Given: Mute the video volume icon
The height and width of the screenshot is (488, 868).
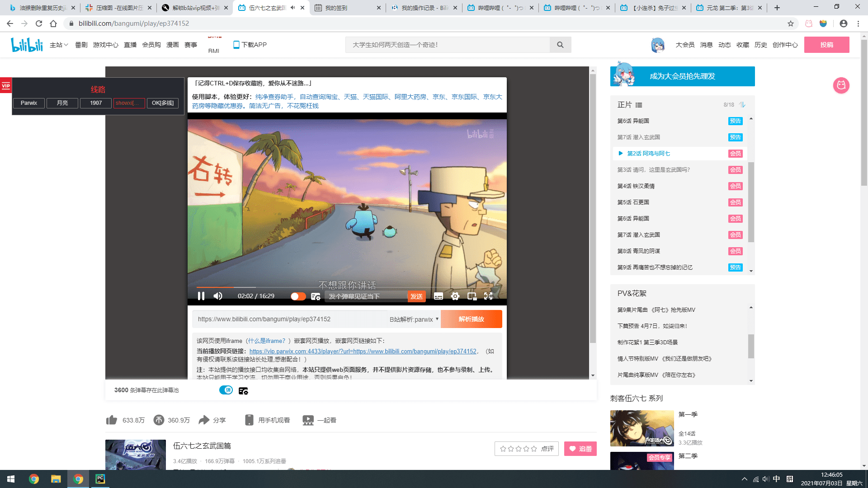Looking at the screenshot, I should click(x=218, y=296).
